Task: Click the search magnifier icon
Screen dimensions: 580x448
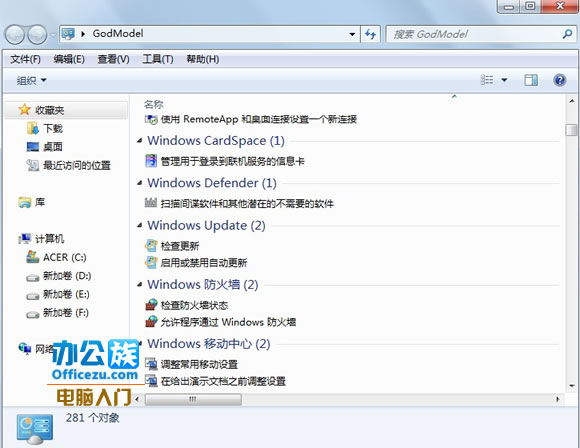Action: [x=567, y=34]
